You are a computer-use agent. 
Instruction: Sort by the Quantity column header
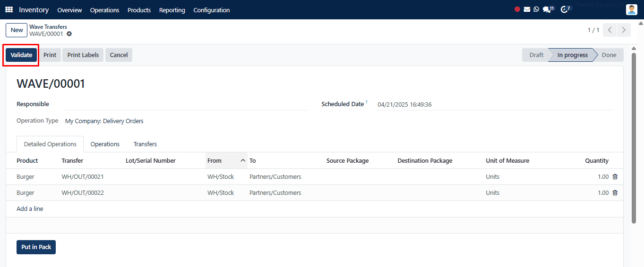(x=597, y=161)
